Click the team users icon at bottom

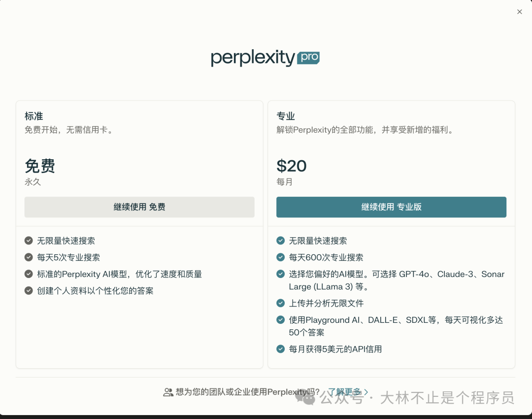[168, 392]
